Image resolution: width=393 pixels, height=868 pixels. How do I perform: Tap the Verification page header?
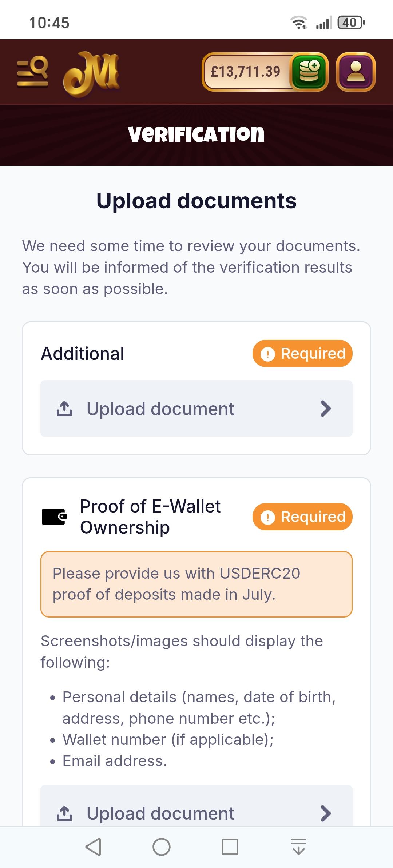point(196,134)
